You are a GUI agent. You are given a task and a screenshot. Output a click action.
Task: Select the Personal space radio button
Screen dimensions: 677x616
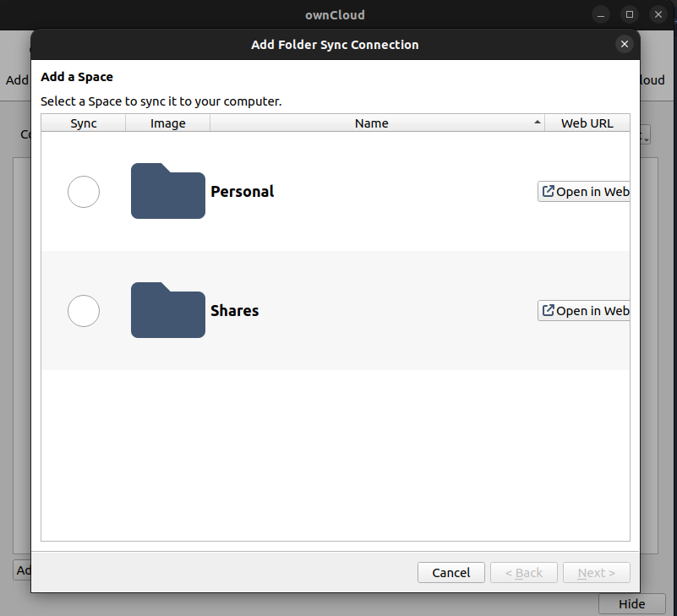click(83, 192)
